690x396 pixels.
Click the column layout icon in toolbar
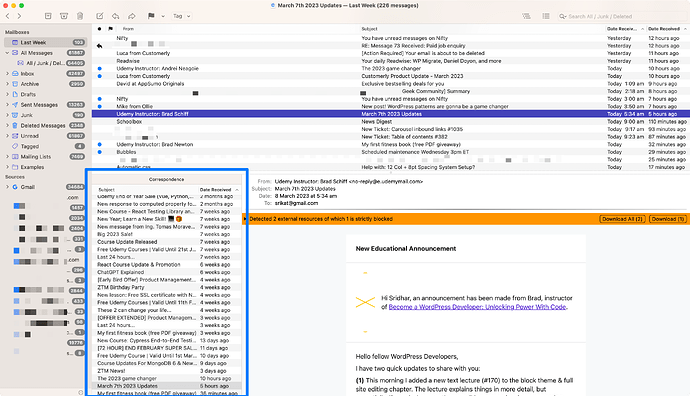(546, 16)
